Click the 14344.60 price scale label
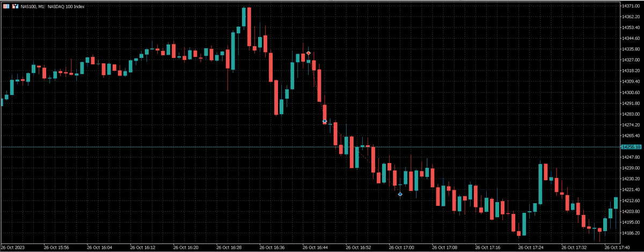The width and height of the screenshot is (644, 252). [631, 38]
